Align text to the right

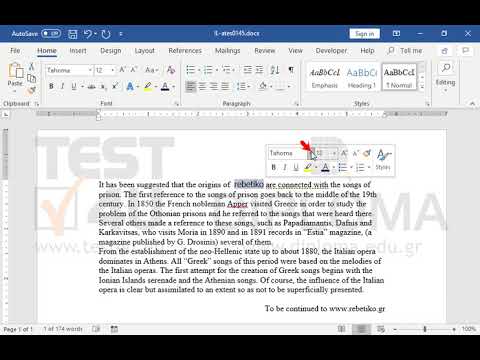pos(214,87)
